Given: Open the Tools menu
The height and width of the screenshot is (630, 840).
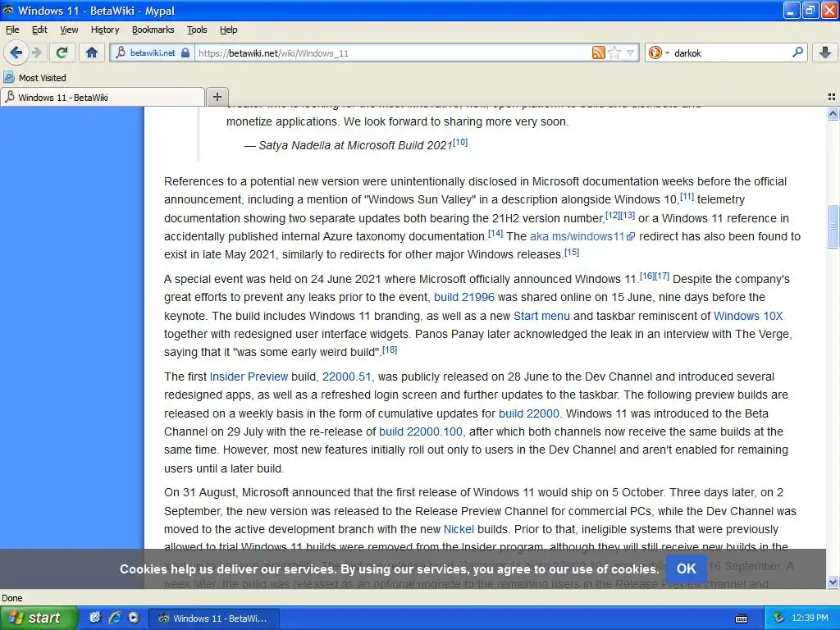Looking at the screenshot, I should 197,30.
